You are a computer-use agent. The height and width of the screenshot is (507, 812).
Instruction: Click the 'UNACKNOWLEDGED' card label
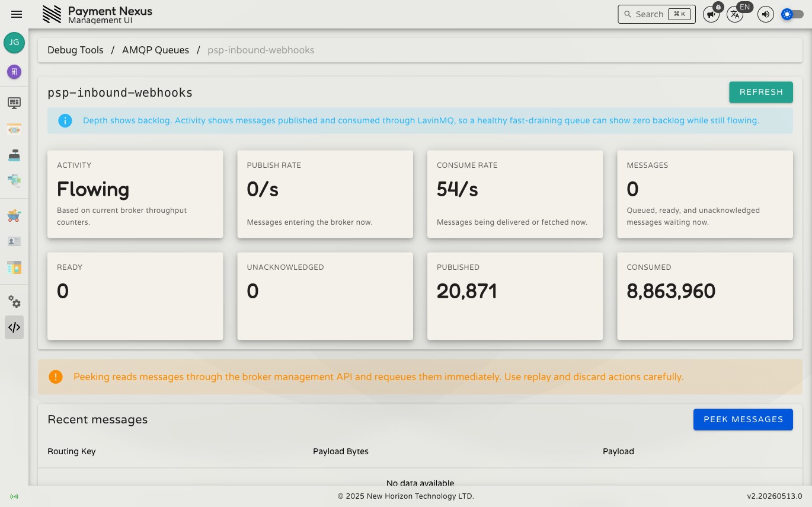click(x=285, y=267)
